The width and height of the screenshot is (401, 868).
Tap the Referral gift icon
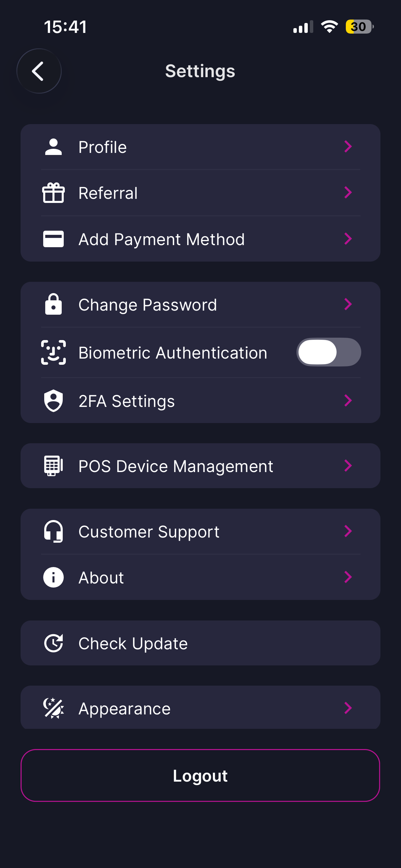click(53, 193)
